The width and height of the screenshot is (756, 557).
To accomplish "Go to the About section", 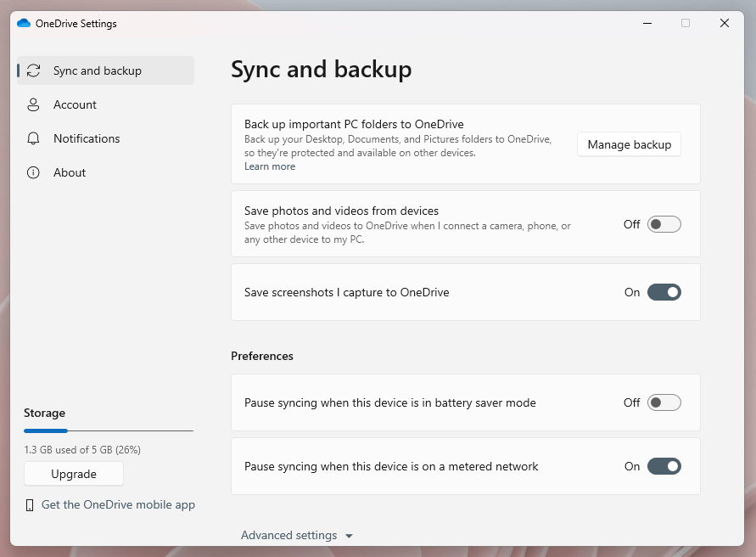I will pyautogui.click(x=70, y=172).
